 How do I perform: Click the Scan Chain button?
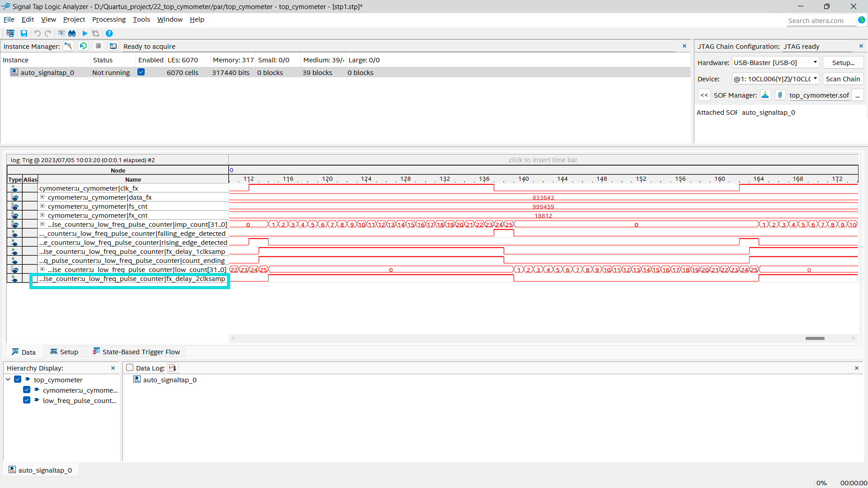click(843, 79)
